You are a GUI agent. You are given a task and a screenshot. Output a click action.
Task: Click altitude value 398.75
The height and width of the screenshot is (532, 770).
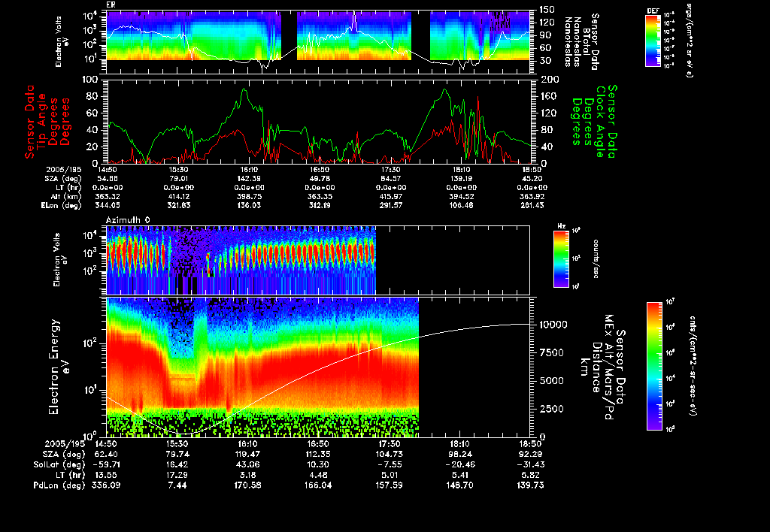pos(249,196)
